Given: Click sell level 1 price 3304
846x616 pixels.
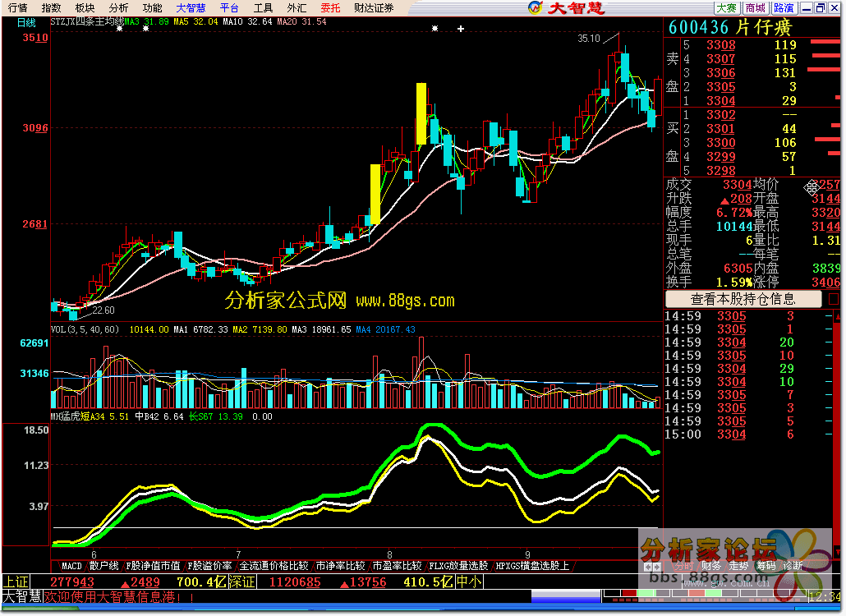Looking at the screenshot, I should 721,101.
